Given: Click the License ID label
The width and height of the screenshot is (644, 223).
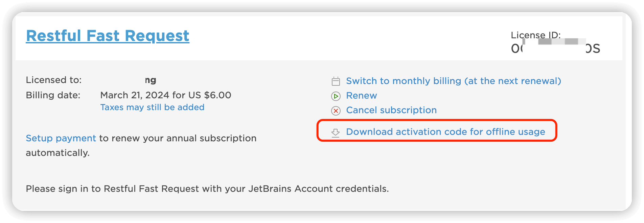Looking at the screenshot, I should point(535,35).
